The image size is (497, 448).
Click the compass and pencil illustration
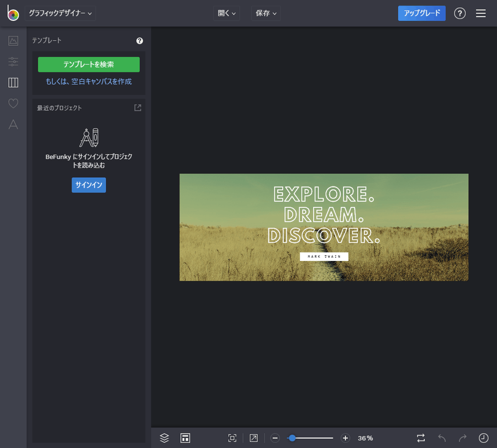[x=89, y=138]
